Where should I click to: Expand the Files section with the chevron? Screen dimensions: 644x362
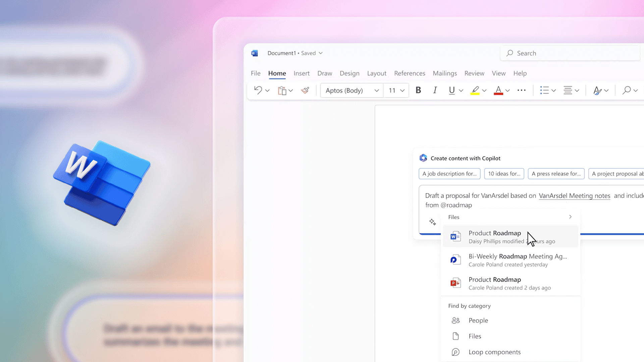coord(570,217)
